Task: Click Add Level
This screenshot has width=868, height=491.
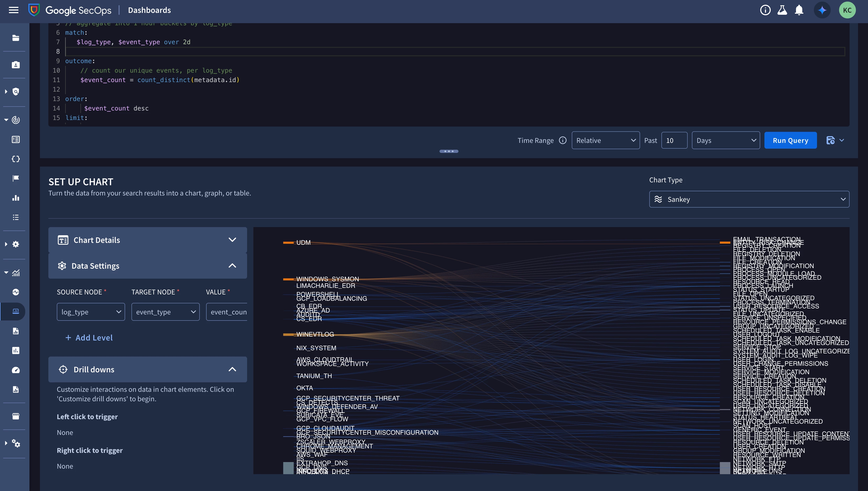Action: (89, 338)
